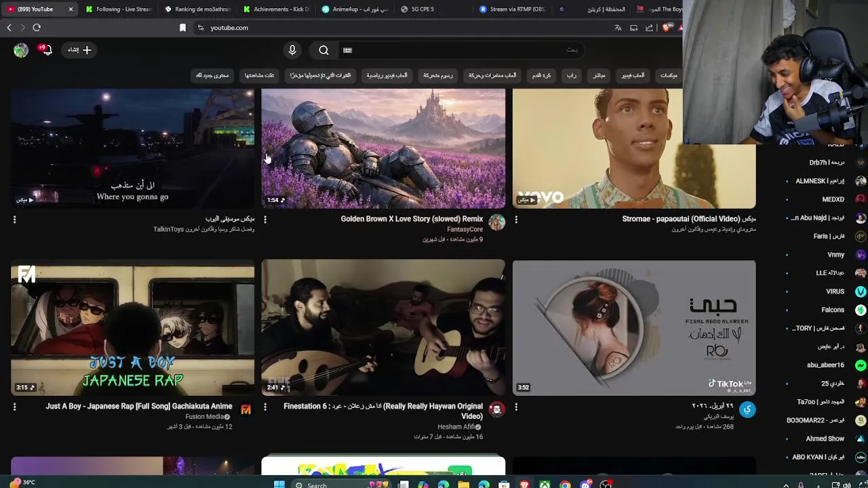Switch to Ranking de mo3athrai tab
The image size is (868, 488).
[198, 9]
